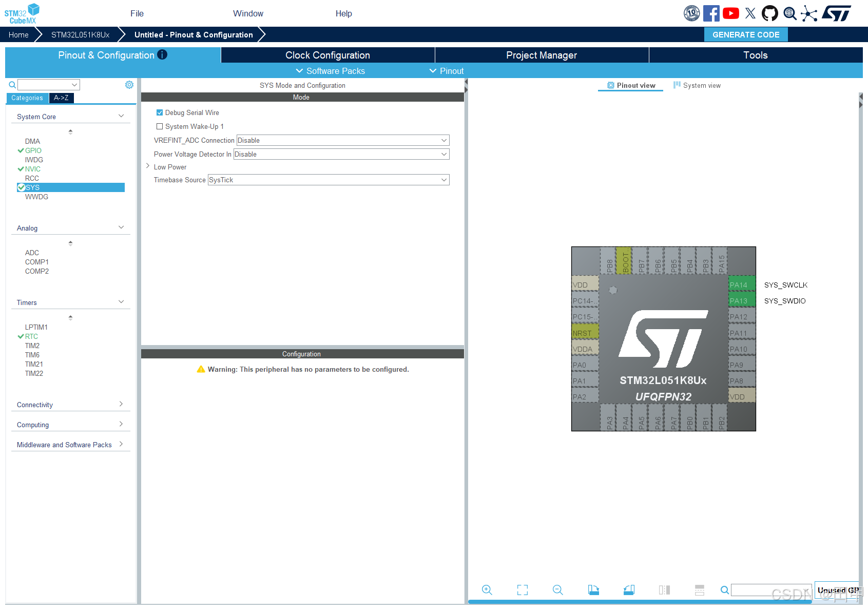The width and height of the screenshot is (868, 610).
Task: Select the Categories tab
Action: [x=27, y=98]
